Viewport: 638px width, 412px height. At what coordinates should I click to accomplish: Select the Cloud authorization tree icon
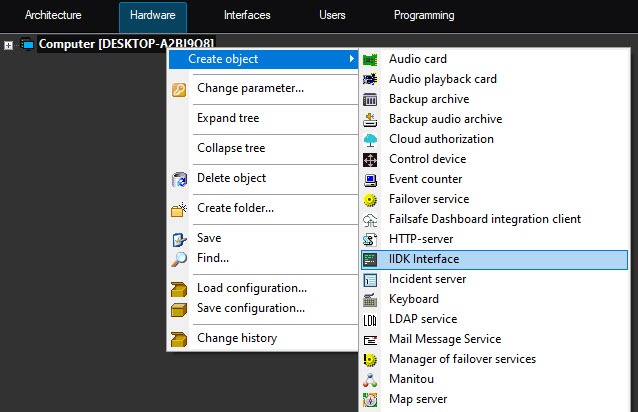370,140
